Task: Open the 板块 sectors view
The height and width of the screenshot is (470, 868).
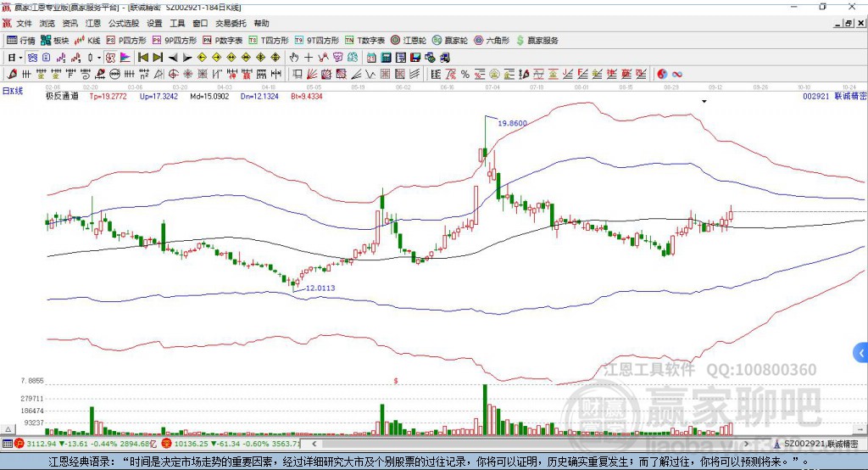Action: coord(55,41)
